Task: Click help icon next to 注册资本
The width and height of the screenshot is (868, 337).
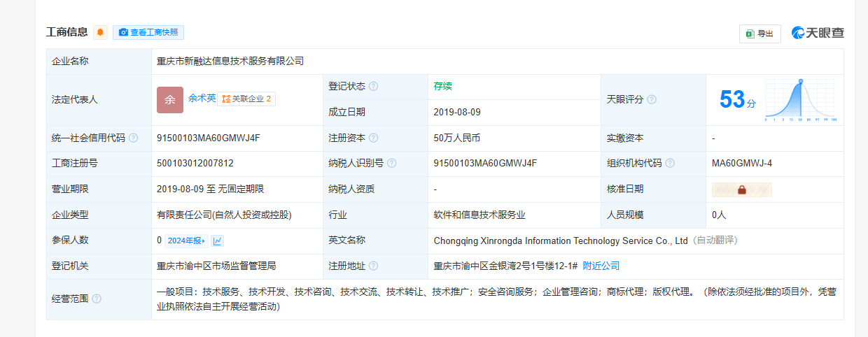Action: point(374,138)
